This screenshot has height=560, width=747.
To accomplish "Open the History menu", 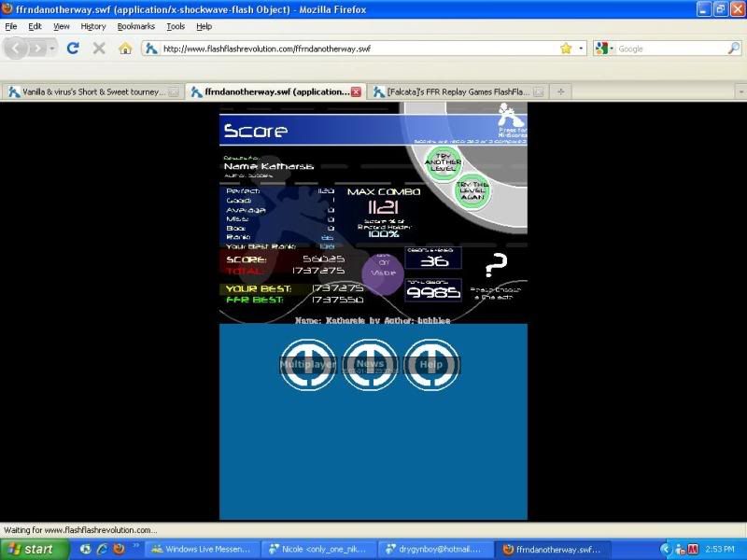I will click(93, 27).
